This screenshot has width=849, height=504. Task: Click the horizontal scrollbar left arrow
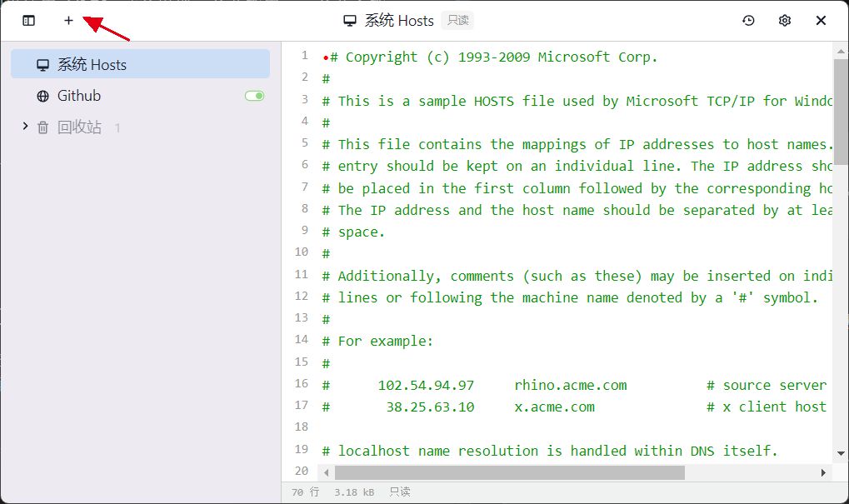[327, 472]
